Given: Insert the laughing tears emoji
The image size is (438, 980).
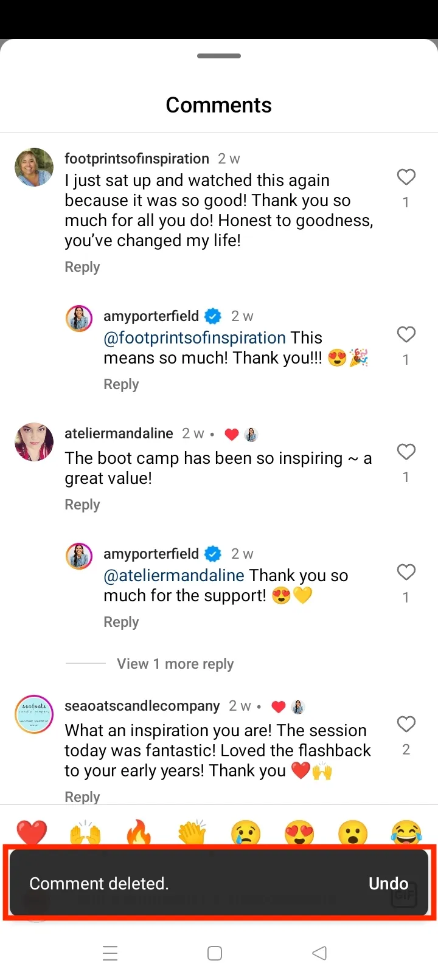Looking at the screenshot, I should 406,832.
